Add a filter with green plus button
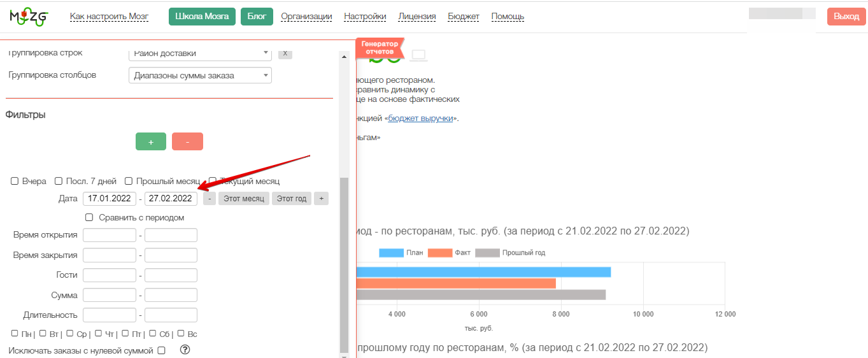Screen dimensions: 868x358 tap(151, 142)
